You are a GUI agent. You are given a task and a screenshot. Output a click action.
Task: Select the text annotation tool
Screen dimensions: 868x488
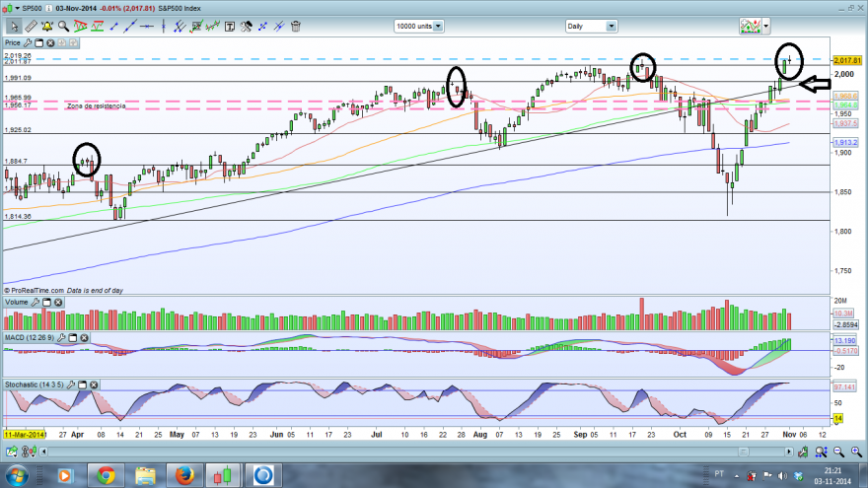pyautogui.click(x=230, y=26)
